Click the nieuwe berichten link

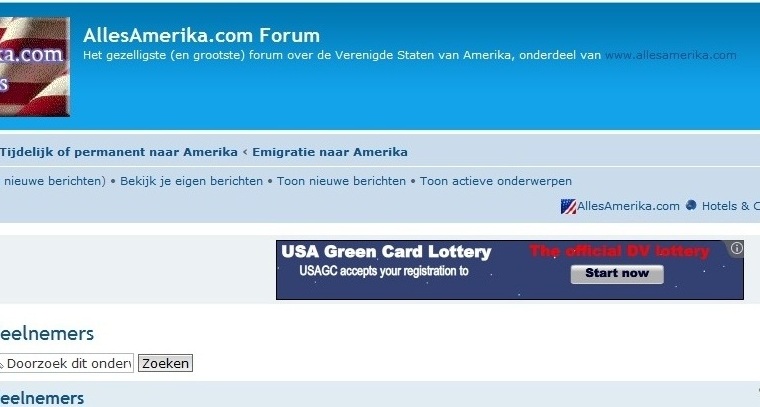point(52,181)
